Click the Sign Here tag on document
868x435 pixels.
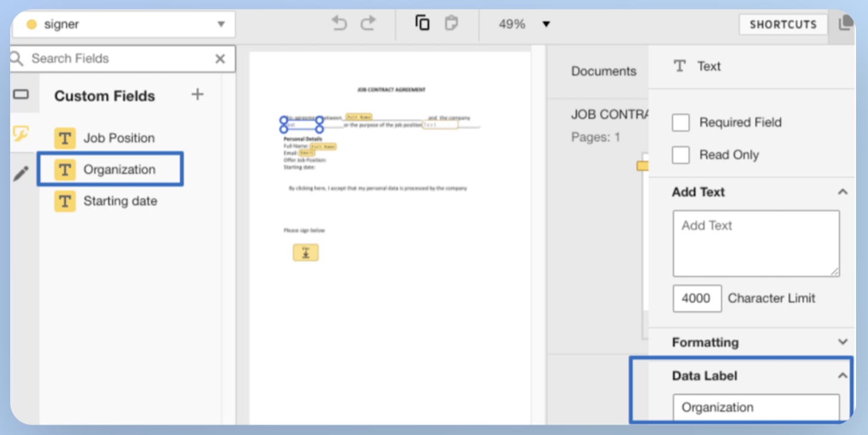point(305,252)
